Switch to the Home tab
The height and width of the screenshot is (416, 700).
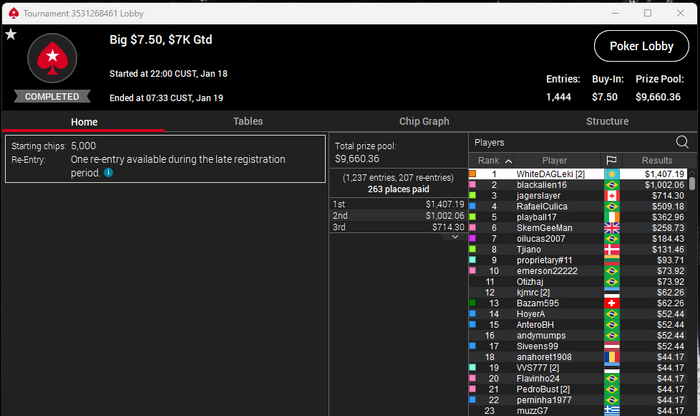click(x=84, y=122)
